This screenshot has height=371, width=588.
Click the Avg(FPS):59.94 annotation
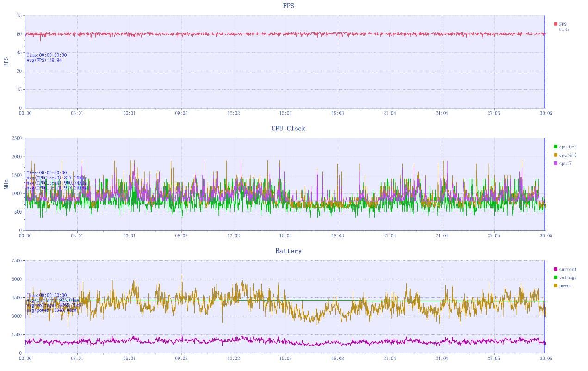pos(44,60)
